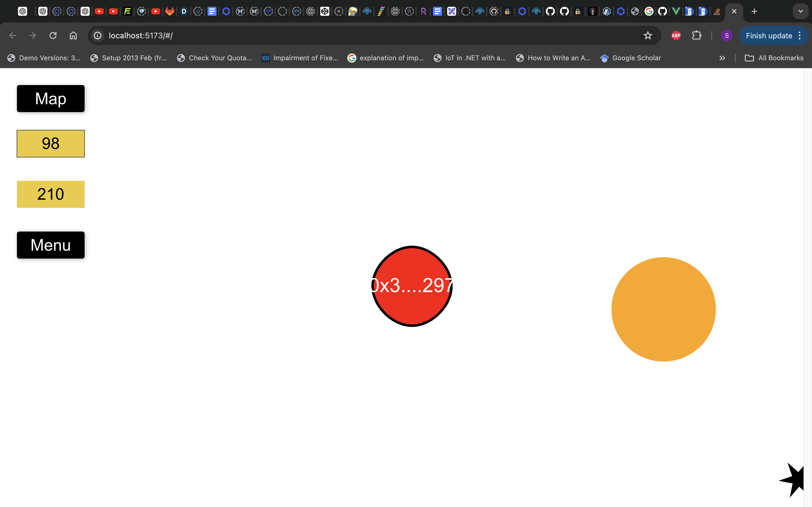Open the All Bookmarks folder
The width and height of the screenshot is (812, 507).
774,58
